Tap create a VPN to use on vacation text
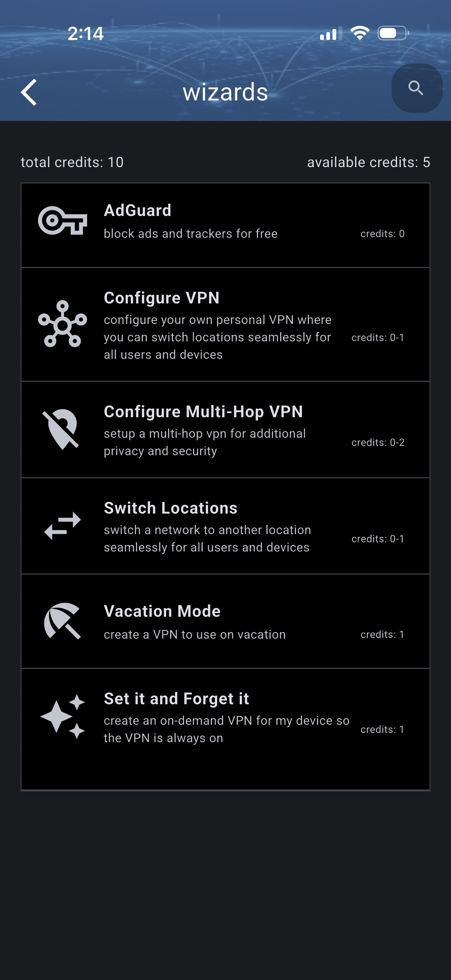This screenshot has height=980, width=451. [x=195, y=634]
